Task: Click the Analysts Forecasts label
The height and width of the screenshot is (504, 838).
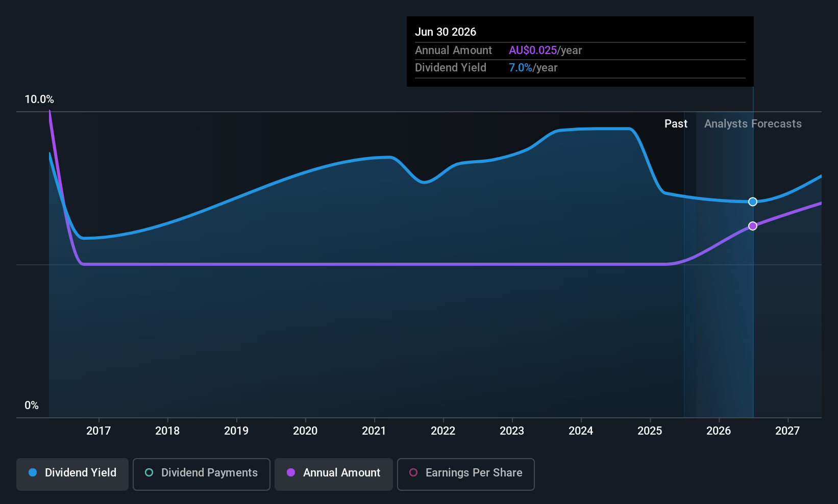Action: pos(753,124)
